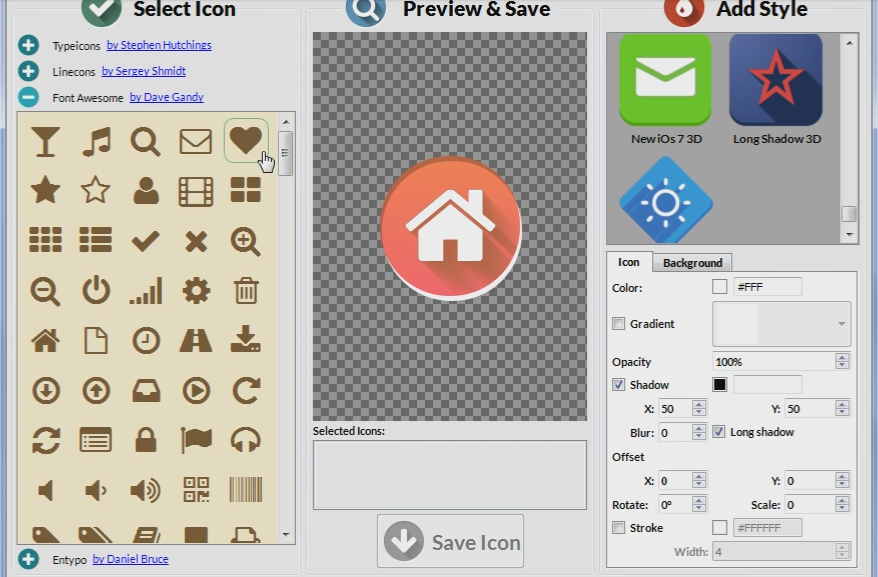This screenshot has width=878, height=577.
Task: Open Dave Gandy author link
Action: (166, 97)
